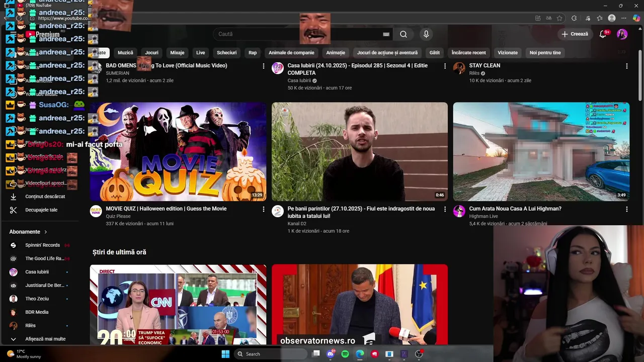This screenshot has height=362, width=644.
Task: Open the weather widget showing 17°C
Action: tap(24, 354)
